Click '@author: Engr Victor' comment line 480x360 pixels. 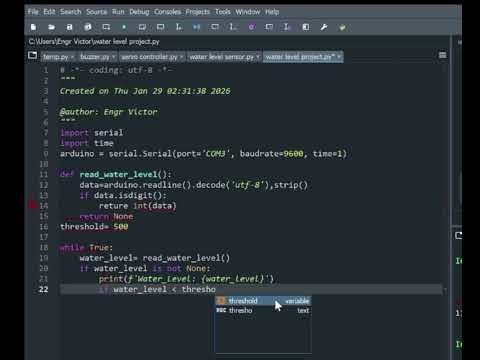108,112
